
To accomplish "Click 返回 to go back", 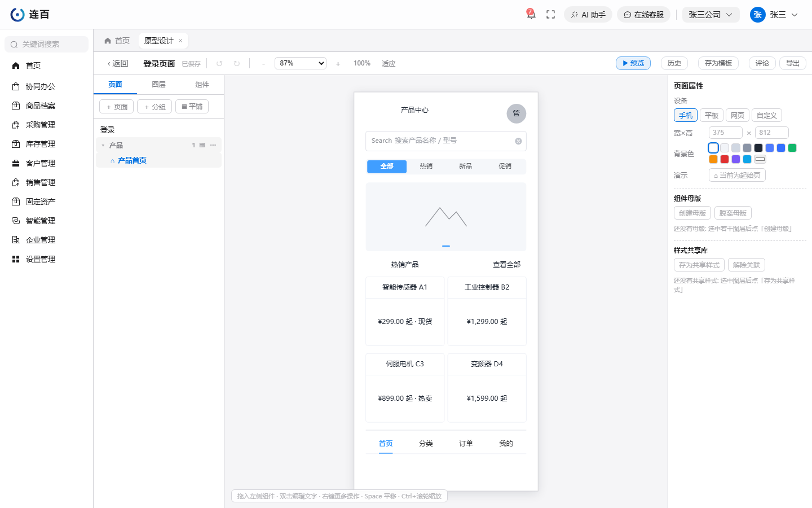I will tap(118, 63).
